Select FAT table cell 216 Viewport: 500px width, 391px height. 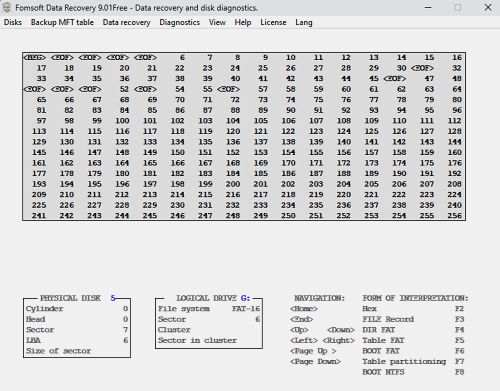tap(233, 194)
